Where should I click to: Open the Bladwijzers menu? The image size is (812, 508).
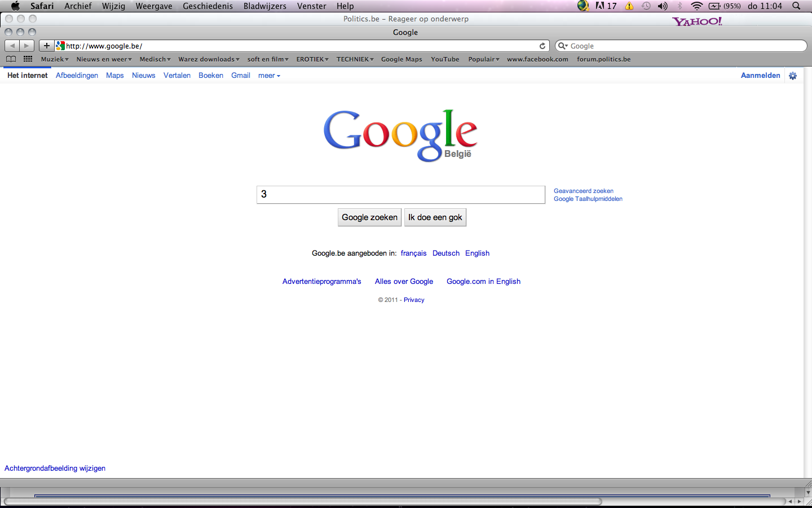click(264, 6)
